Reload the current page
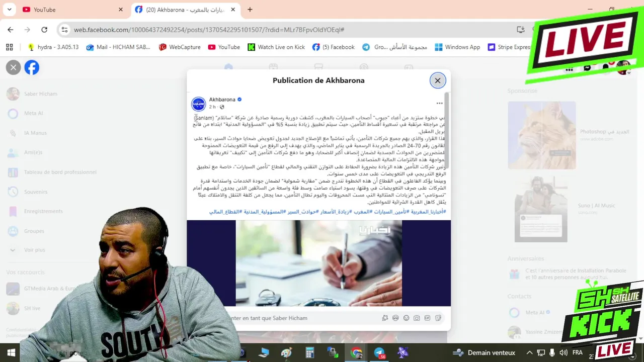 point(44,30)
